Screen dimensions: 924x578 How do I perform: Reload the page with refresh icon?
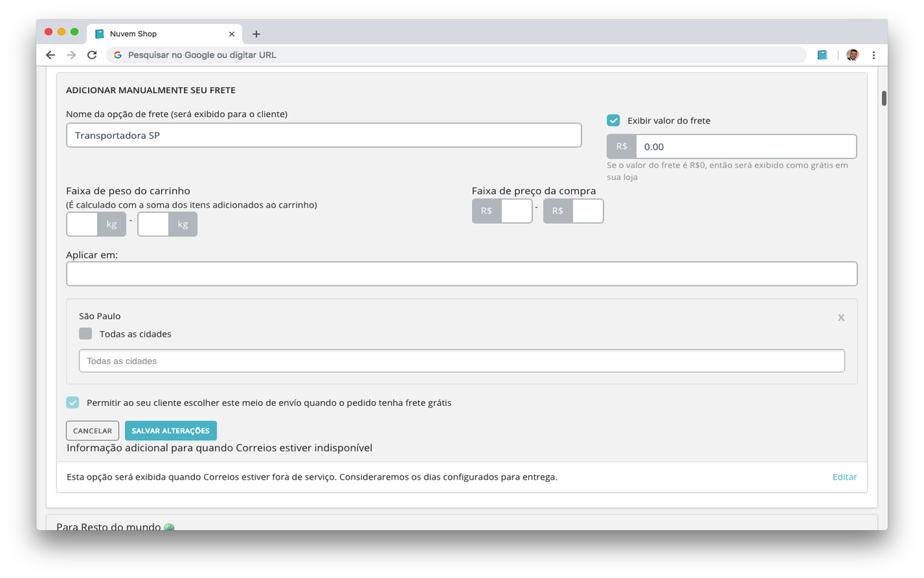[92, 55]
